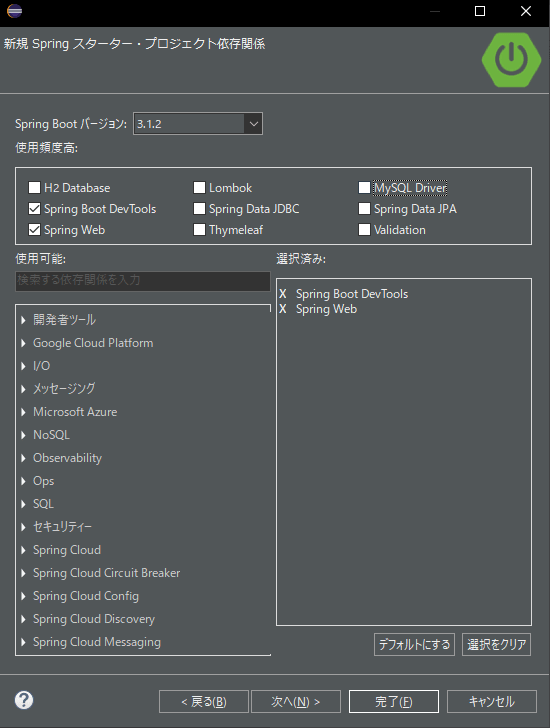Image resolution: width=550 pixels, height=728 pixels.
Task: Enable Spring Data JPA checkbox
Action: click(x=364, y=209)
